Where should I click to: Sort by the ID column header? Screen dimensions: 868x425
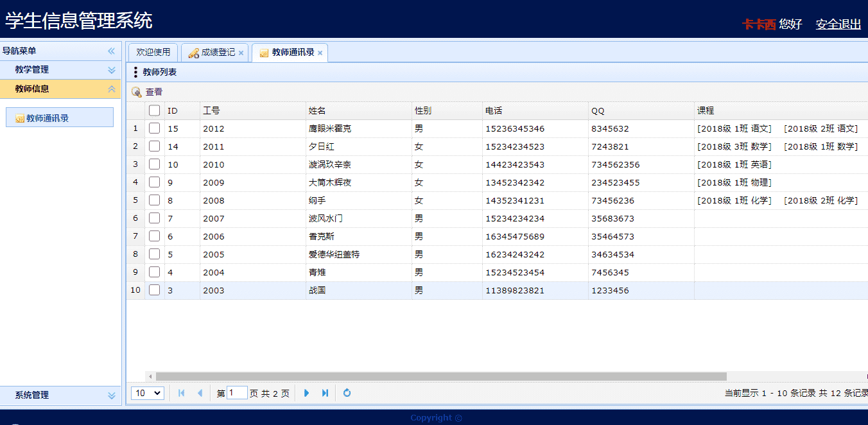(x=182, y=110)
